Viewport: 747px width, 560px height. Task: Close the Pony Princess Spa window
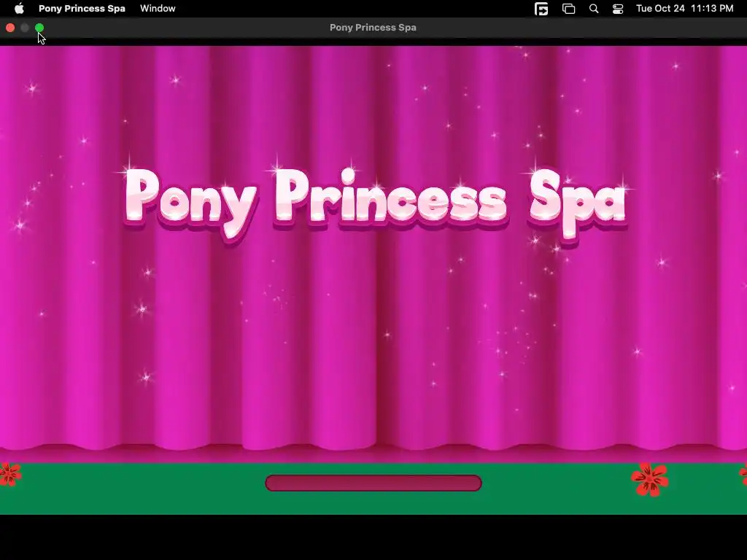(10, 28)
